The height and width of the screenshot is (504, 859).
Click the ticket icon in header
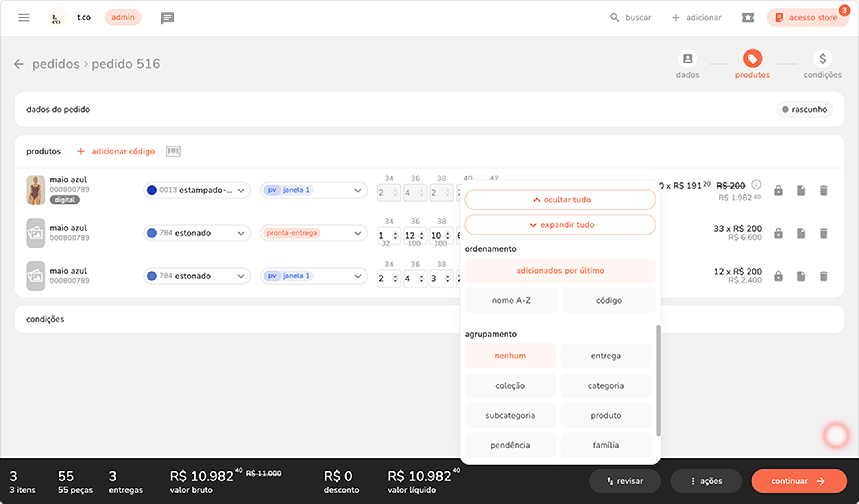tap(748, 17)
